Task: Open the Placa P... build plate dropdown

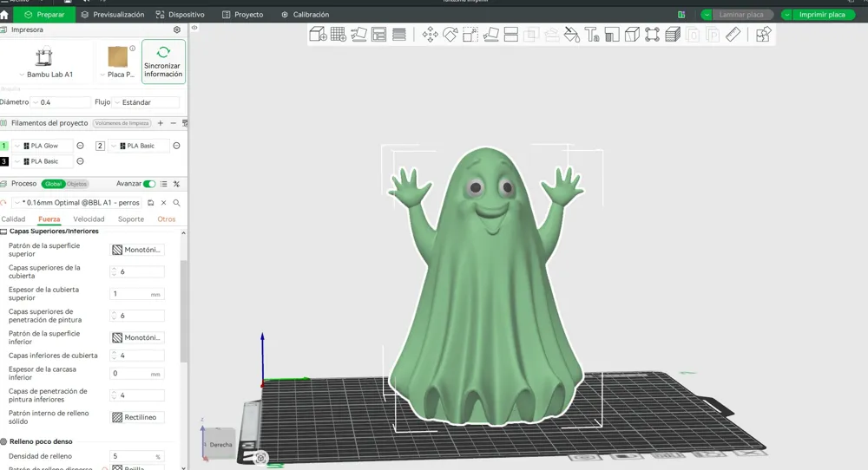Action: pyautogui.click(x=117, y=74)
